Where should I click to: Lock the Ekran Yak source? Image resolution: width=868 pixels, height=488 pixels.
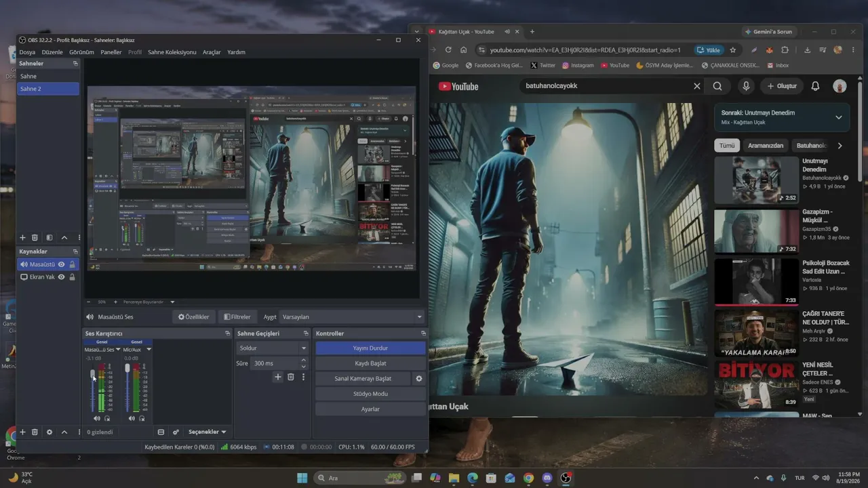click(x=72, y=277)
